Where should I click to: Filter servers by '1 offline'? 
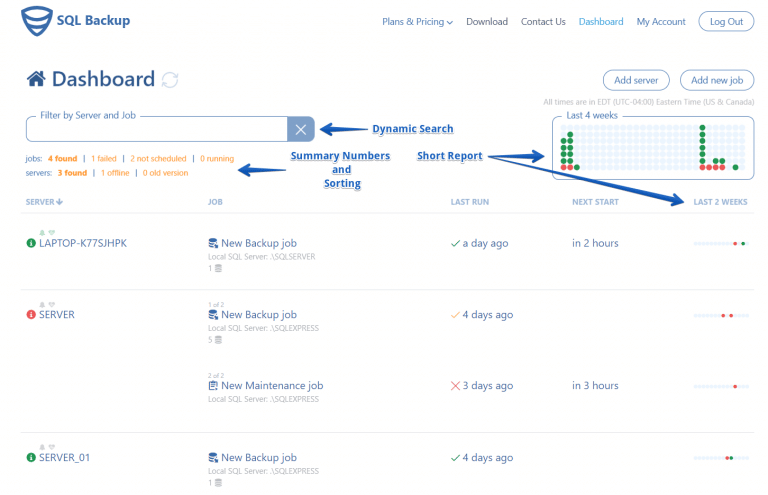[x=115, y=173]
